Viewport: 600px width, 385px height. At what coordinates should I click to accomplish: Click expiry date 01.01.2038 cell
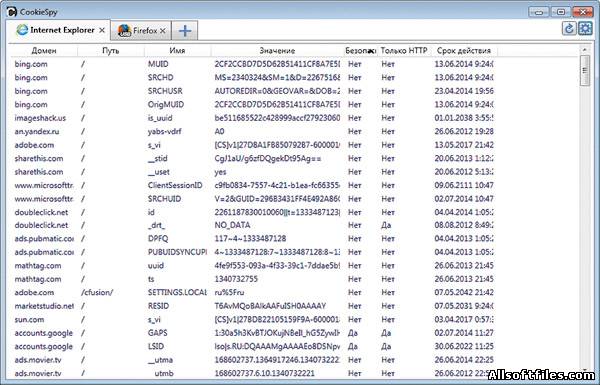coord(464,118)
